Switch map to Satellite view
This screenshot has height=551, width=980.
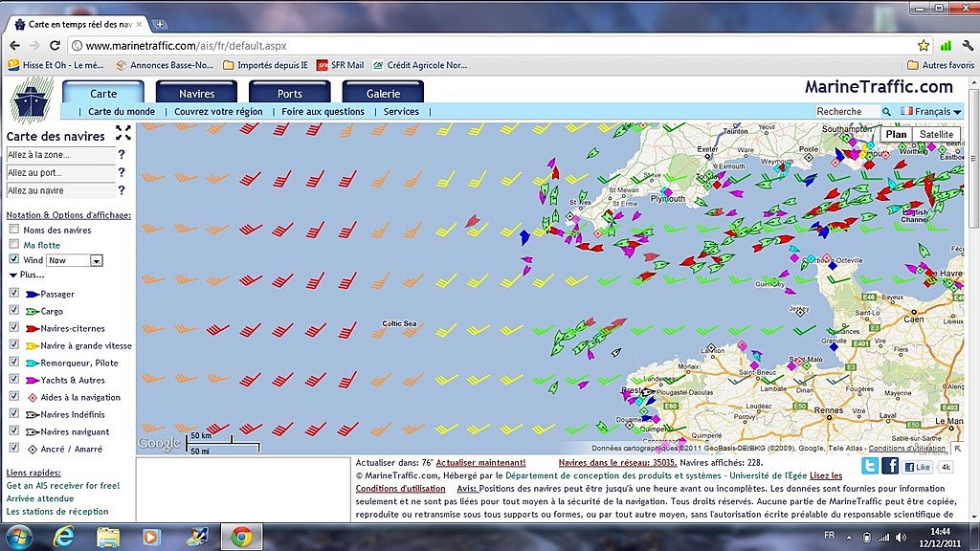click(936, 134)
